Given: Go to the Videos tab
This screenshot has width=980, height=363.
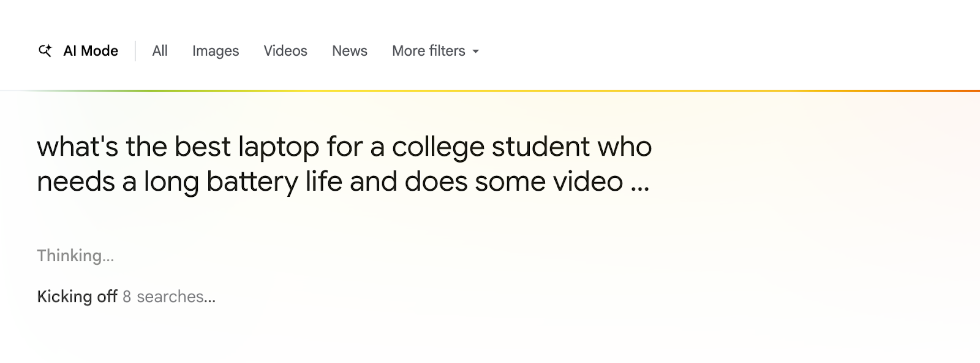Looking at the screenshot, I should (285, 51).
